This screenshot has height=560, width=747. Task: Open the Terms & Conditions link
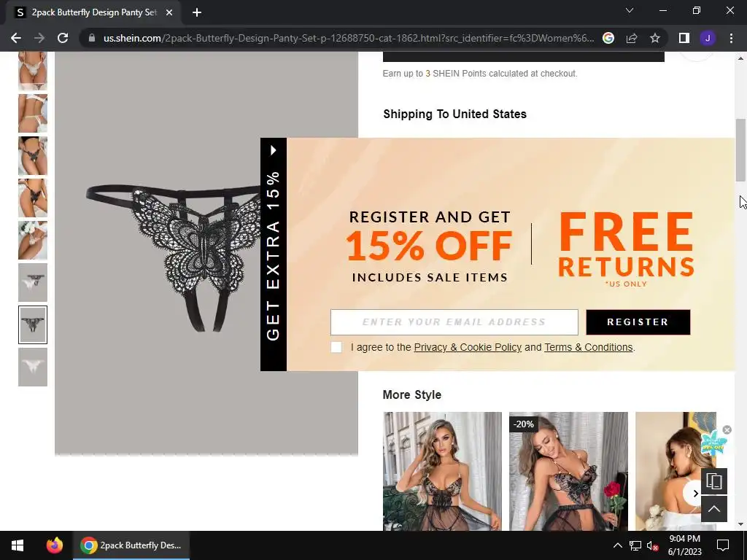click(589, 347)
